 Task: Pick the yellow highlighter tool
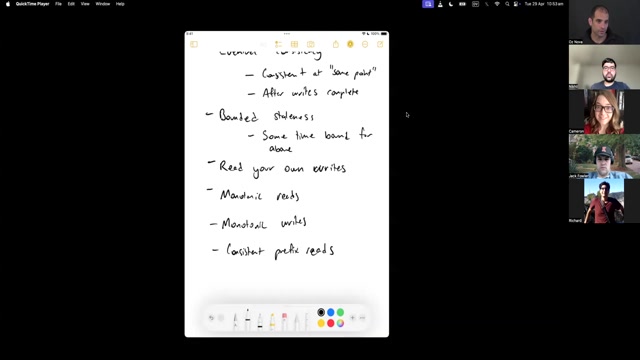tap(272, 321)
